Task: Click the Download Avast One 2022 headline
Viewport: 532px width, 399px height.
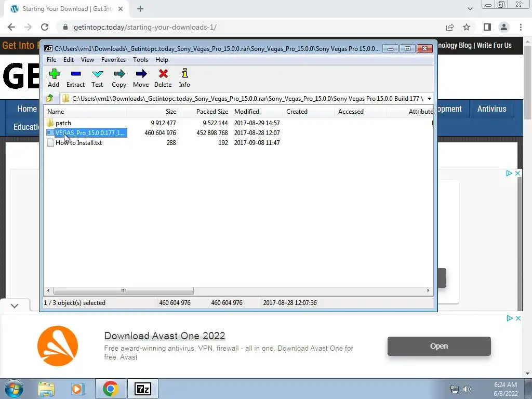Action: click(x=165, y=336)
